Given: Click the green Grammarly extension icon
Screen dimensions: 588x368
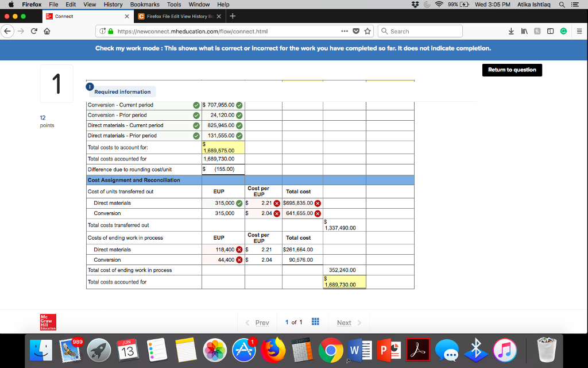Looking at the screenshot, I should coord(564,30).
